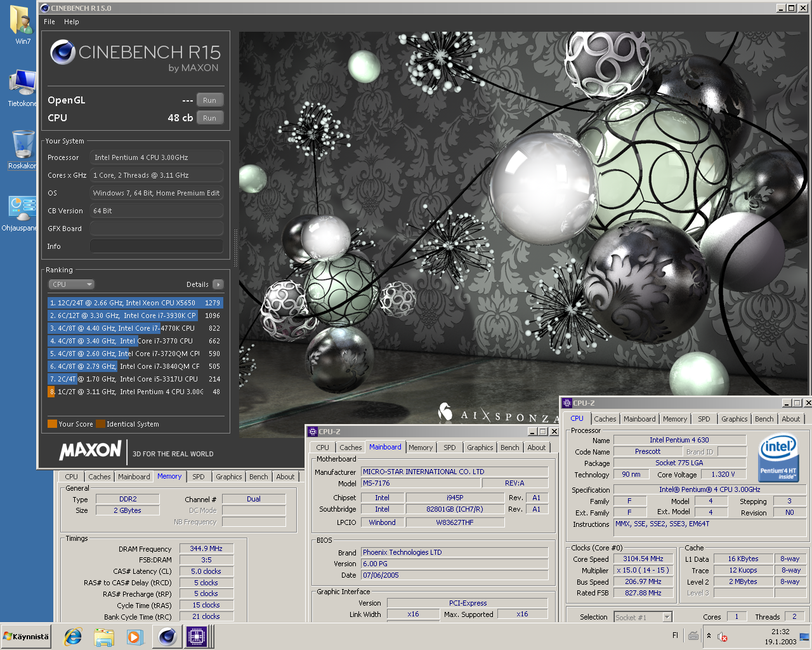Click the orange Your Score swatch
Viewport: 812px width, 650px height.
coord(52,424)
